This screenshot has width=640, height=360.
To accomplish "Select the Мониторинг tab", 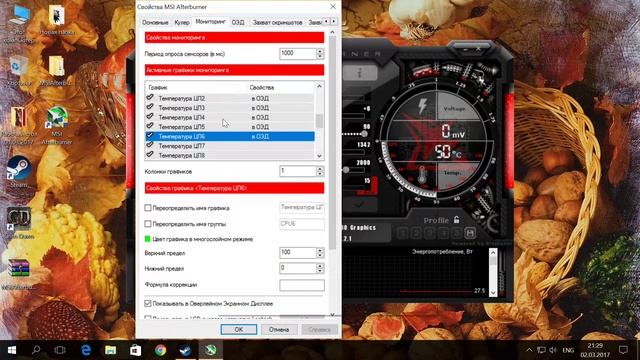I will (210, 22).
